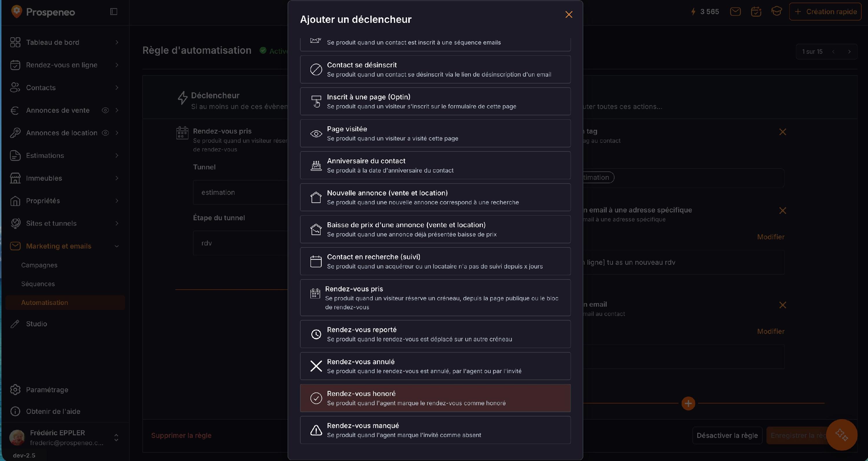Image resolution: width=868 pixels, height=461 pixels.
Task: Expand Contacts menu chevron
Action: (117, 88)
